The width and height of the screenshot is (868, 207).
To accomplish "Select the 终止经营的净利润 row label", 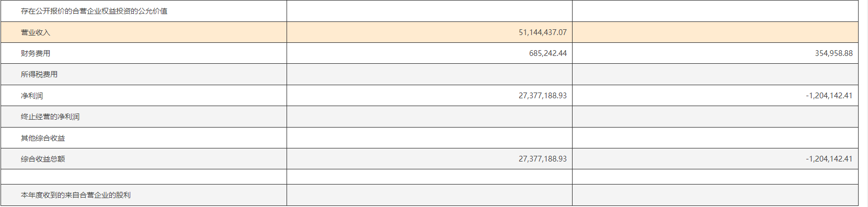I will pyautogui.click(x=50, y=117).
